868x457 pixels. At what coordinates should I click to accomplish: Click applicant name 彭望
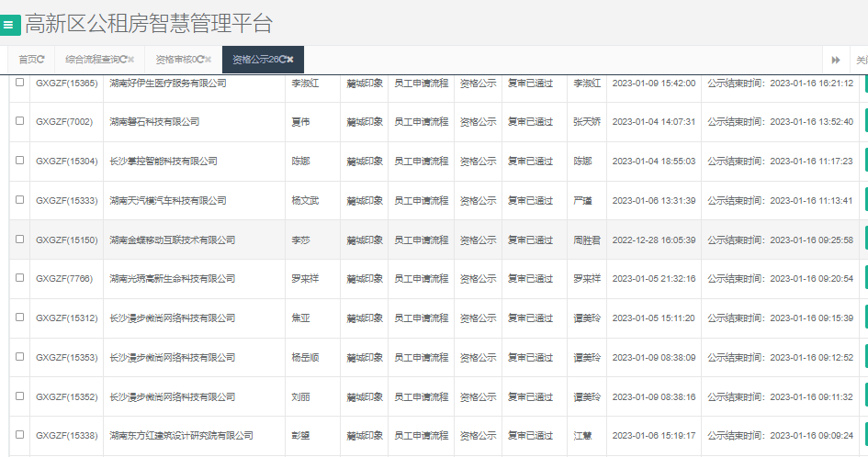point(300,436)
